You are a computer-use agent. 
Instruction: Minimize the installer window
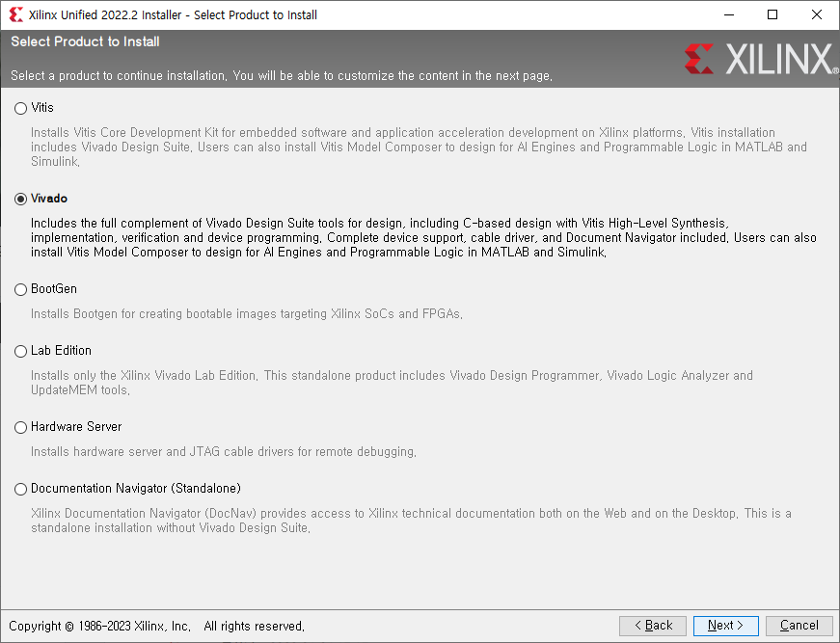(728, 14)
